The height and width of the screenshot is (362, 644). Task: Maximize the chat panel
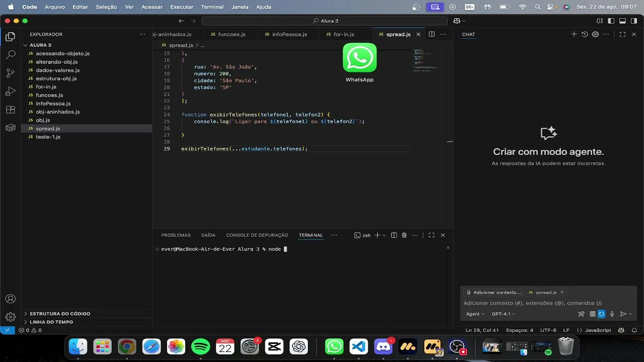coord(622,34)
